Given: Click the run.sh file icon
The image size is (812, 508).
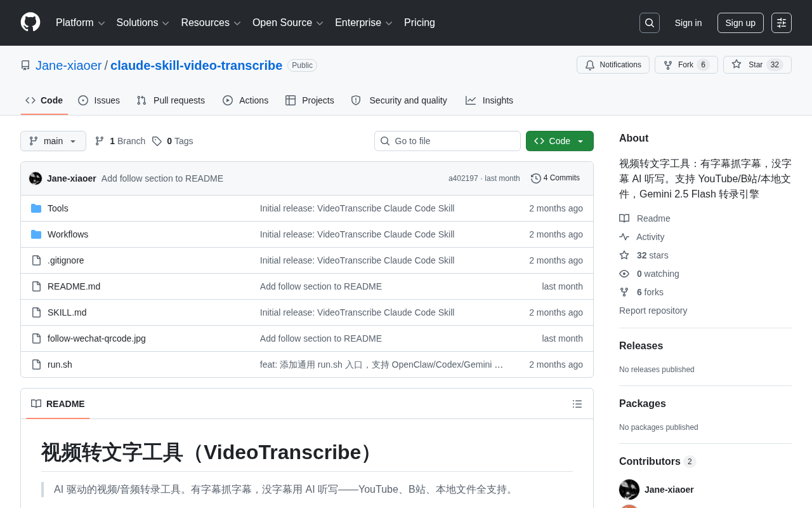Looking at the screenshot, I should pyautogui.click(x=36, y=364).
